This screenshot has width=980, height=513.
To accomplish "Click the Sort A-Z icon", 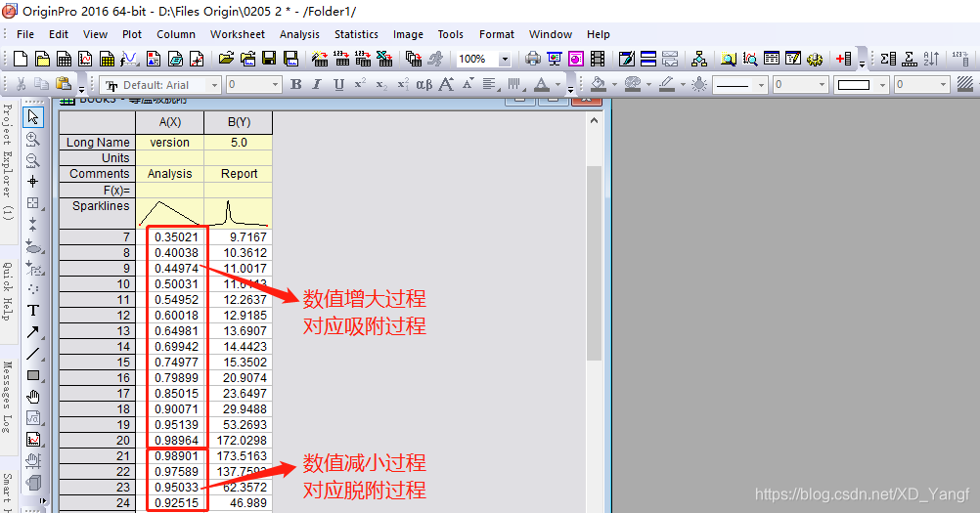I will [931, 59].
